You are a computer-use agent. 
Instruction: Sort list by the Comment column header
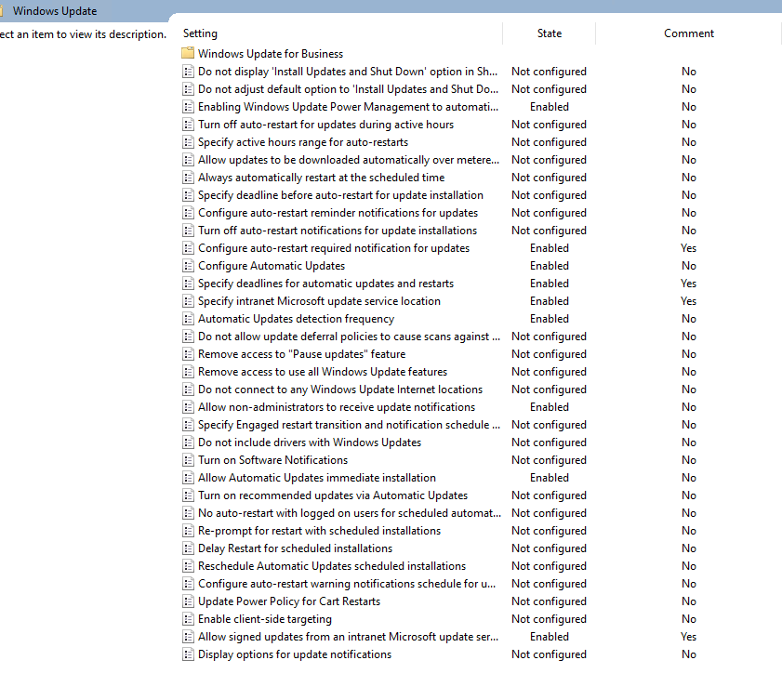(689, 33)
